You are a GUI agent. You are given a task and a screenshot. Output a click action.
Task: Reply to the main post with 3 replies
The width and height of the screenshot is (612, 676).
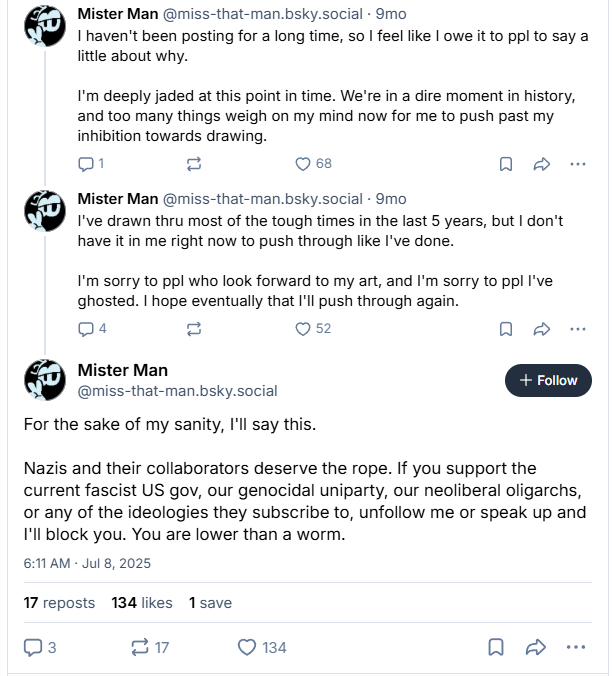[x=33, y=647]
